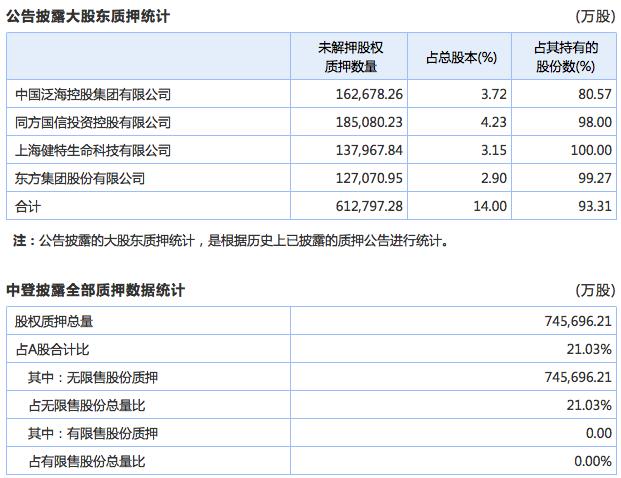Select the 东方集团股份有限公司 row name
The width and height of the screenshot is (621, 478).
(x=80, y=178)
